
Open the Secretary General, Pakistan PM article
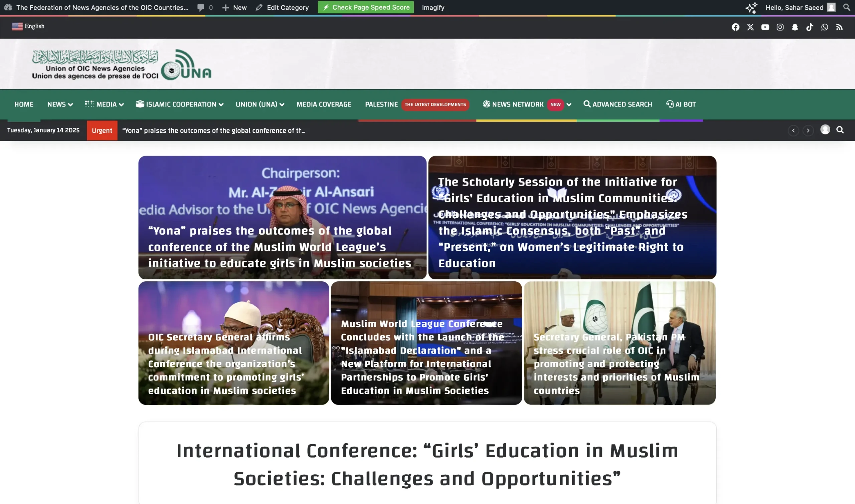click(620, 343)
